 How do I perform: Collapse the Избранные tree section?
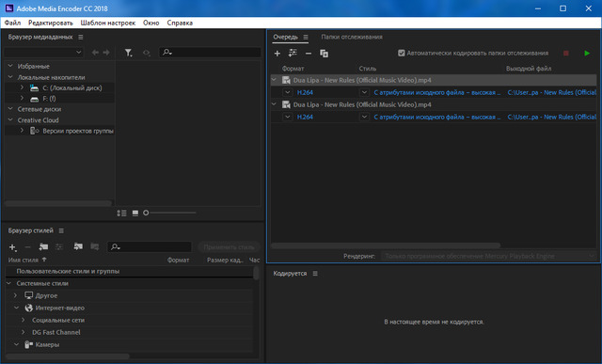tap(10, 66)
